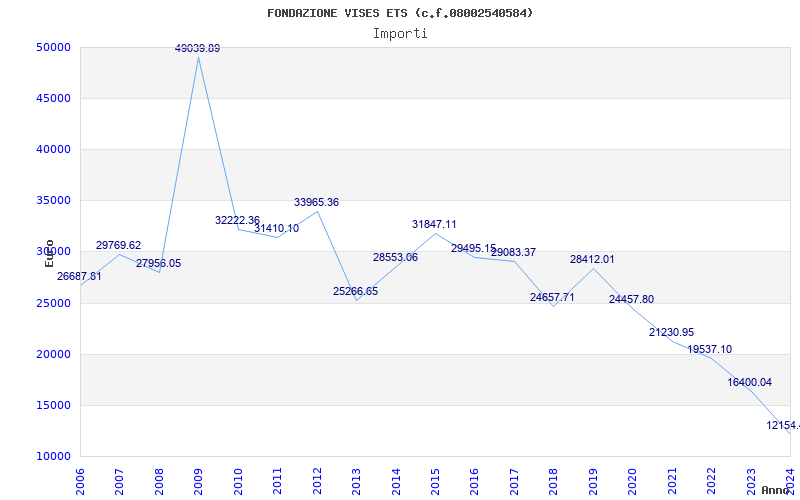This screenshot has width=800, height=500.
Task: Click x-axis year 2018
Action: pos(554,481)
